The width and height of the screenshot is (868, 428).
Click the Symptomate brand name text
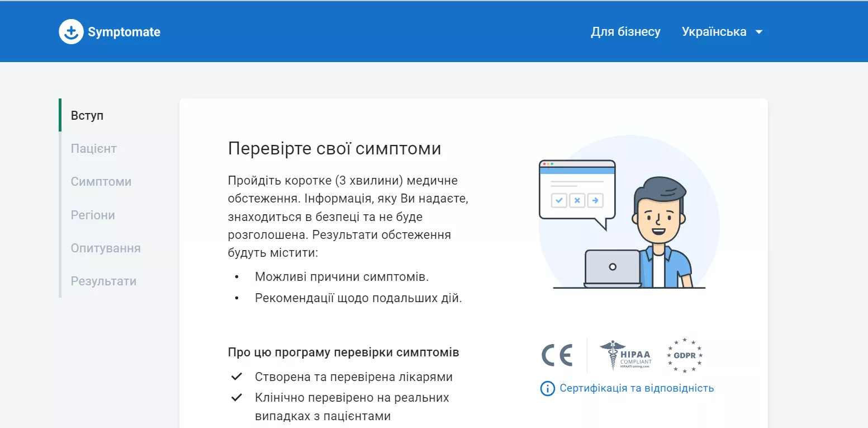coord(124,32)
